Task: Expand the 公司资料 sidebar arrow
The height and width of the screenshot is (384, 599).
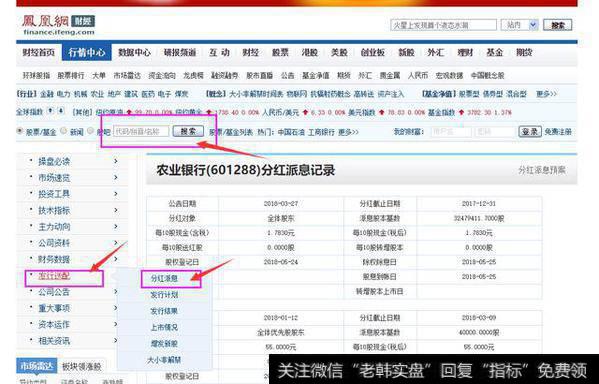Action: pyautogui.click(x=116, y=243)
